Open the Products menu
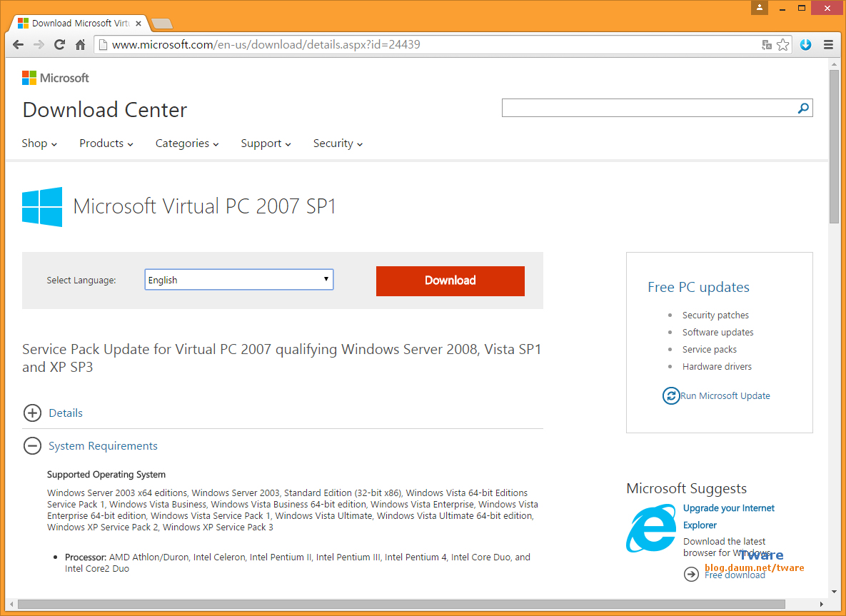 (x=106, y=143)
